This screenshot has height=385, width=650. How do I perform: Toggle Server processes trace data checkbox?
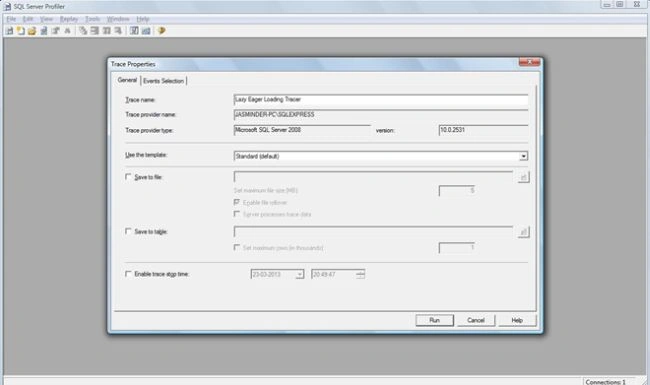[237, 214]
